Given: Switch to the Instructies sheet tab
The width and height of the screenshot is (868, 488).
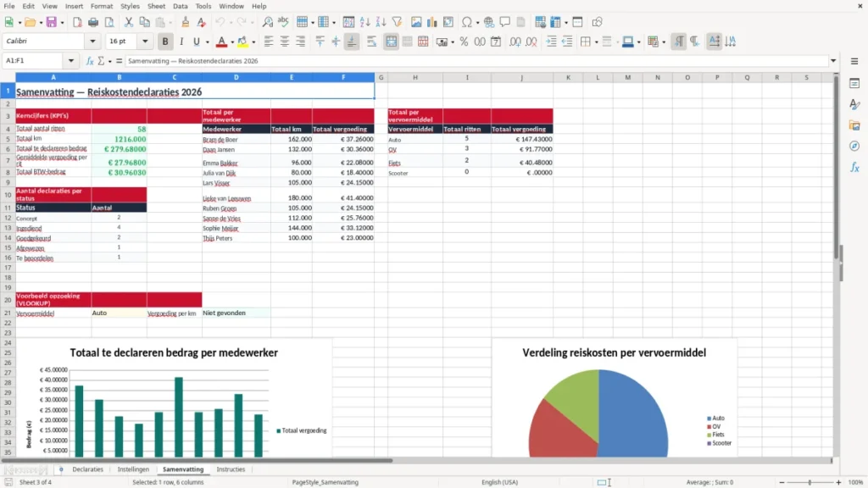Looking at the screenshot, I should tap(231, 469).
